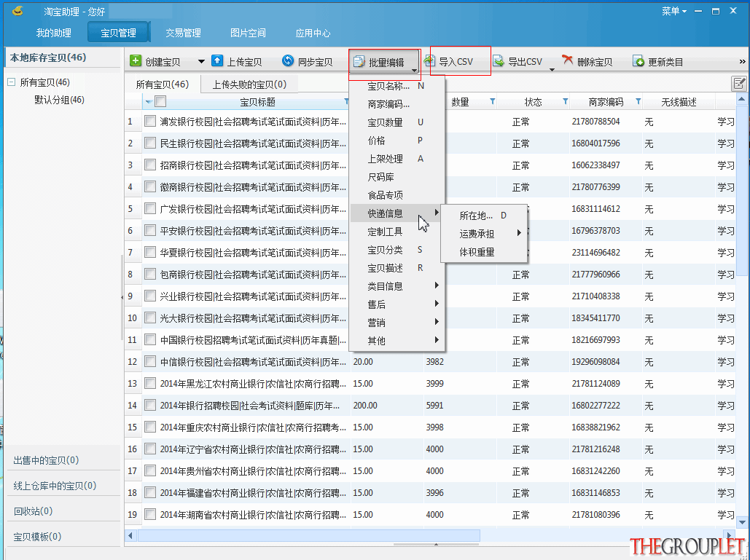Open the 创建宝贝 dropdown arrow

201,62
